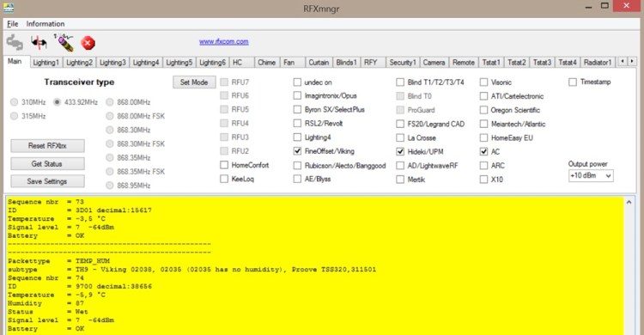Screen dimensions: 644x335
Task: Enable the Oregon Scientific checkbox
Action: point(483,110)
